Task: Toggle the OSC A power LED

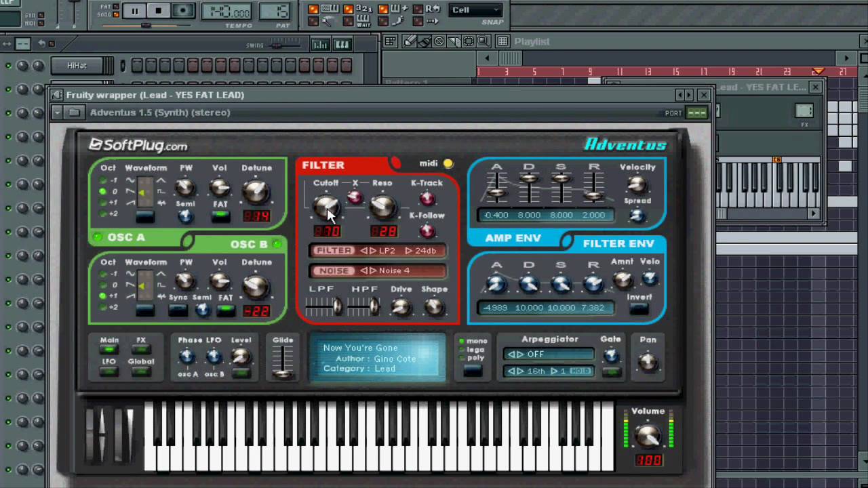Action: coord(98,237)
